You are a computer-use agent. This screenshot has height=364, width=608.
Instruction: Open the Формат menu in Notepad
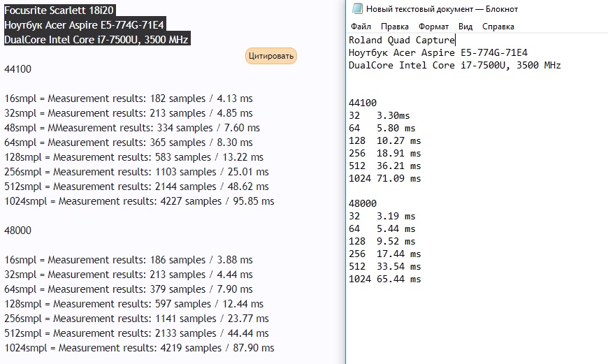[433, 27]
